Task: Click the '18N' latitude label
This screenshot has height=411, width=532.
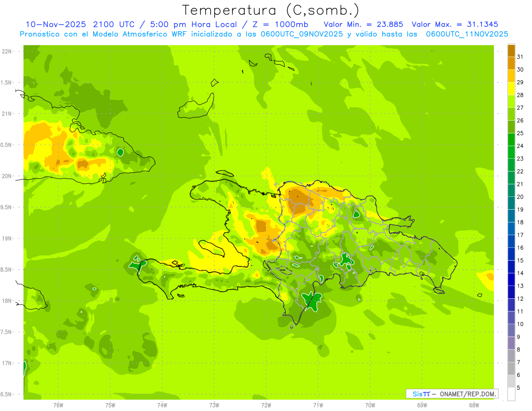Action: (7, 301)
